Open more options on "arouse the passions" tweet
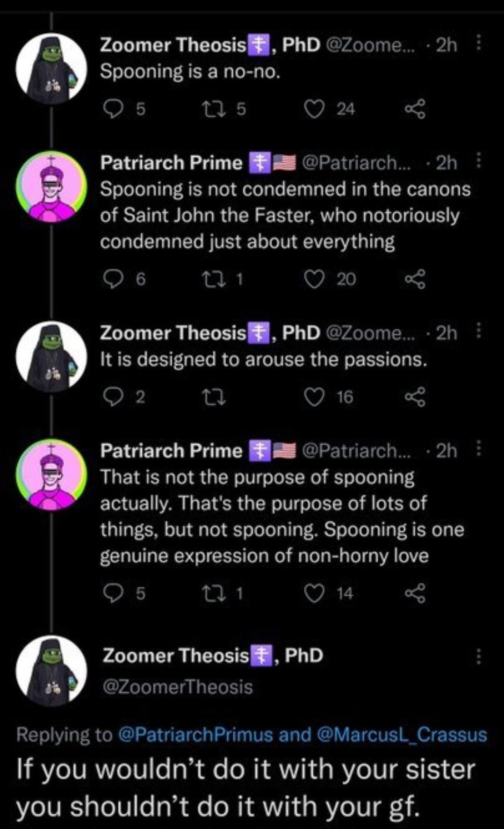This screenshot has height=829, width=504. point(478,332)
